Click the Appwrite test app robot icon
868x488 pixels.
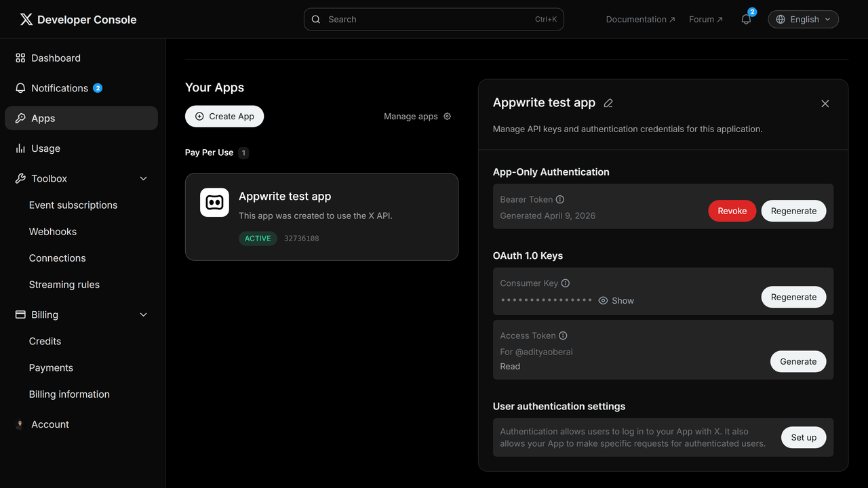(x=214, y=203)
